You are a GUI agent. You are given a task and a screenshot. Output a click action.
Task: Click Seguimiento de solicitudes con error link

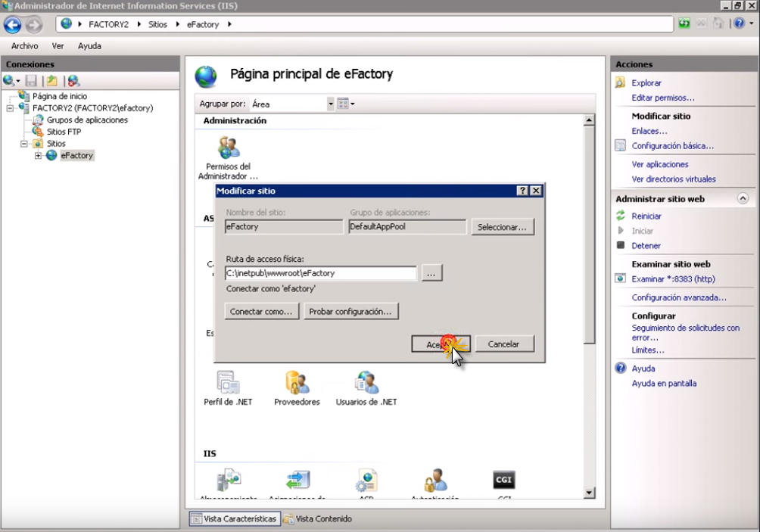pos(685,332)
